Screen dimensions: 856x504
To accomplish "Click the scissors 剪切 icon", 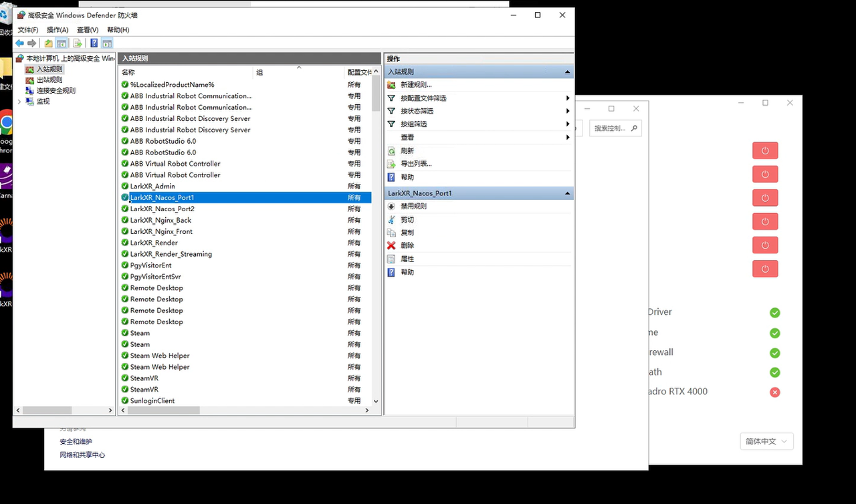I will point(392,220).
